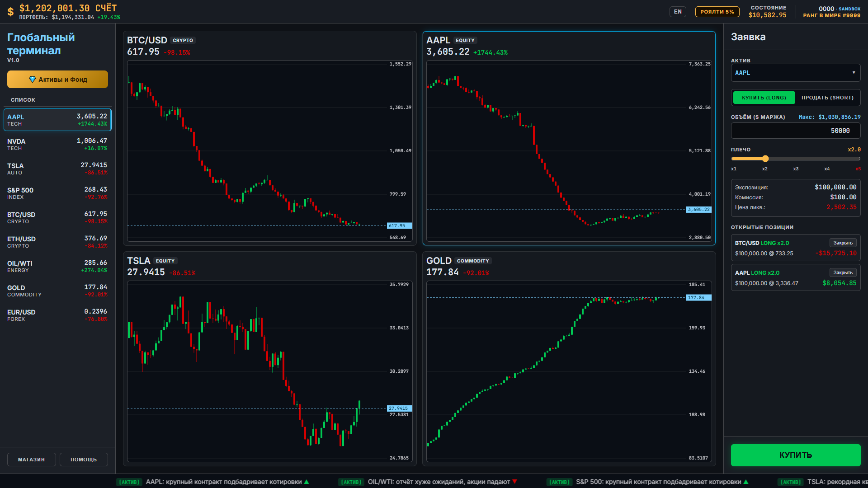The image size is (868, 488).
Task: Switch language with the EN button
Action: coord(678,12)
